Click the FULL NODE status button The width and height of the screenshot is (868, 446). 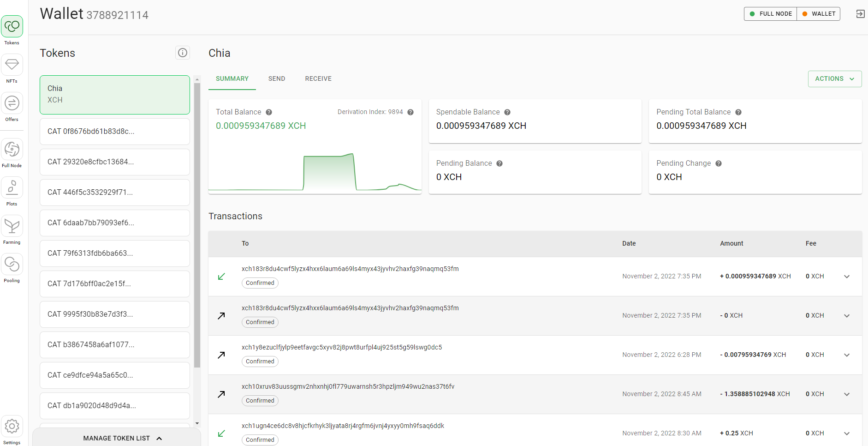pyautogui.click(x=769, y=14)
